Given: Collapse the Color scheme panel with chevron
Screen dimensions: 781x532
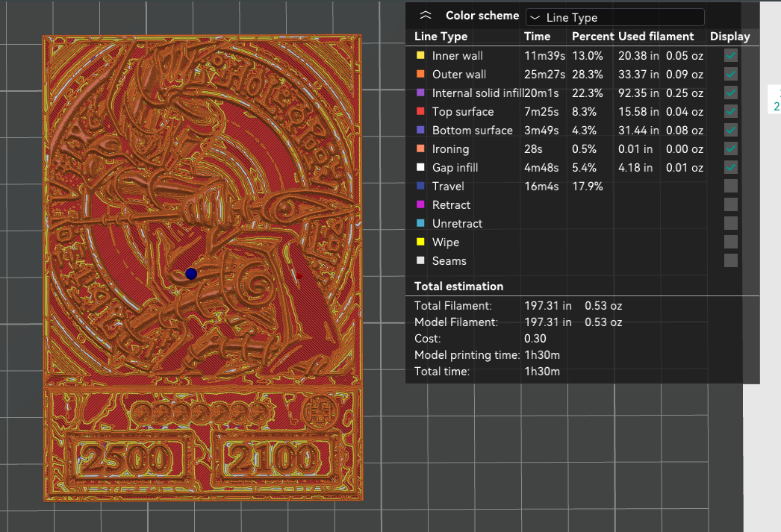Looking at the screenshot, I should point(426,16).
